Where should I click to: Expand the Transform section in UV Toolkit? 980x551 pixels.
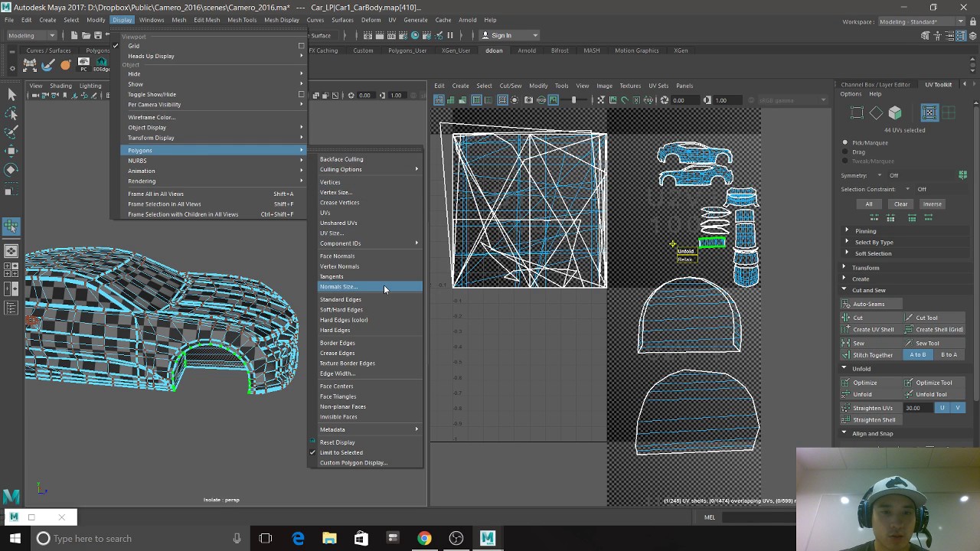pyautogui.click(x=865, y=268)
